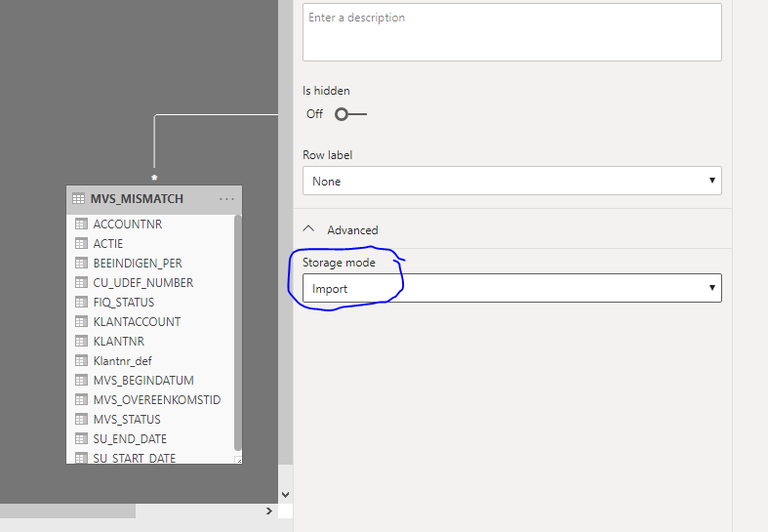Select the KLANTACCOUNT field
768x532 pixels.
[137, 322]
